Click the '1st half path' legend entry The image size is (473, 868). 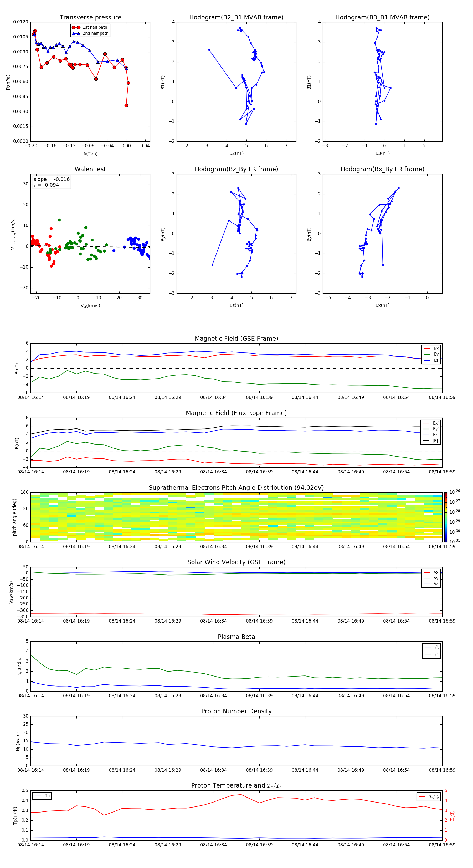point(90,27)
